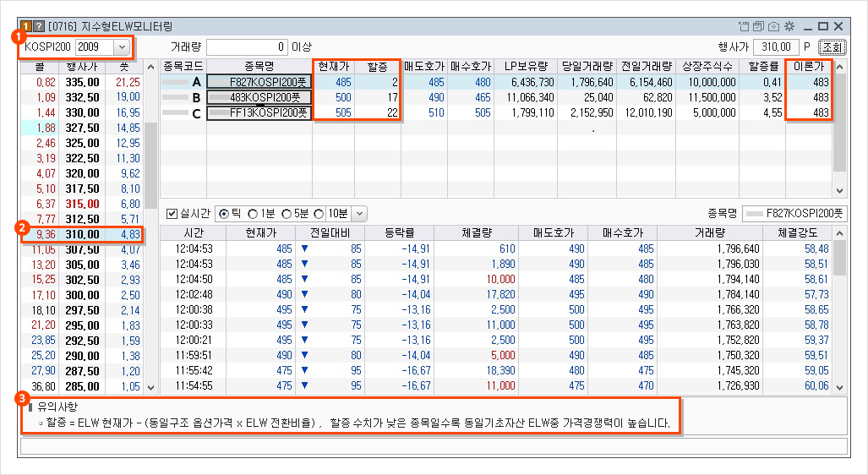Image resolution: width=868 pixels, height=475 pixels.
Task: Click the orange '1' screen number icon
Action: click(26, 26)
